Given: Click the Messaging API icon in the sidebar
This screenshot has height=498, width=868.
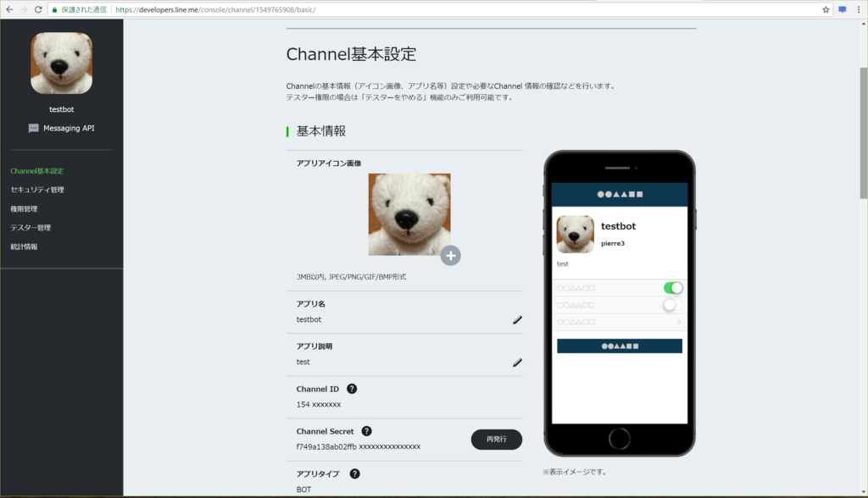Looking at the screenshot, I should click(35, 128).
